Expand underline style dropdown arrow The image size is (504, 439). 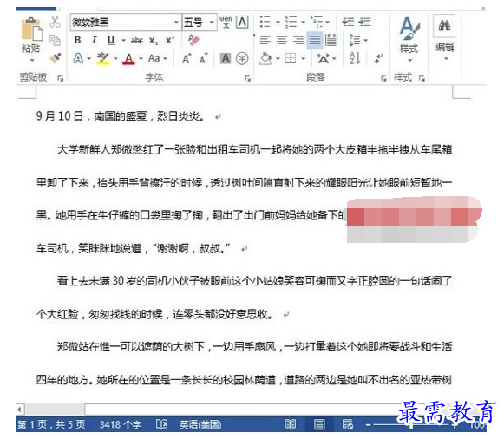(x=123, y=41)
